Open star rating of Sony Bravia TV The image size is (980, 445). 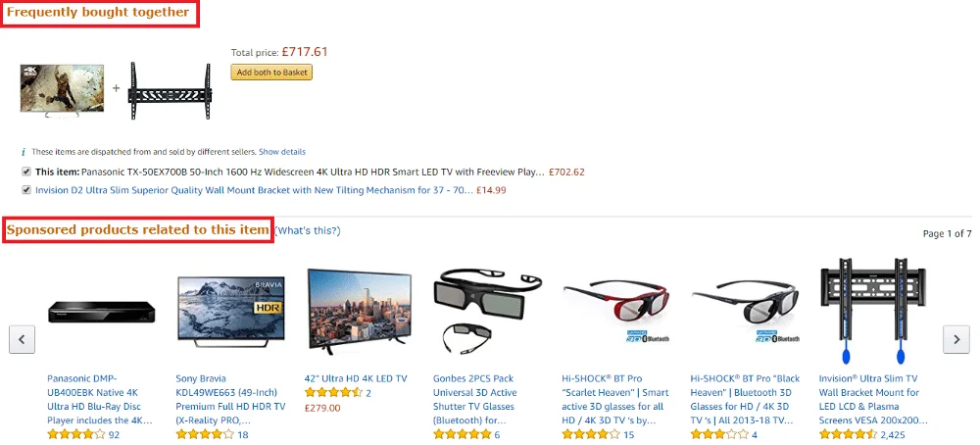[205, 434]
